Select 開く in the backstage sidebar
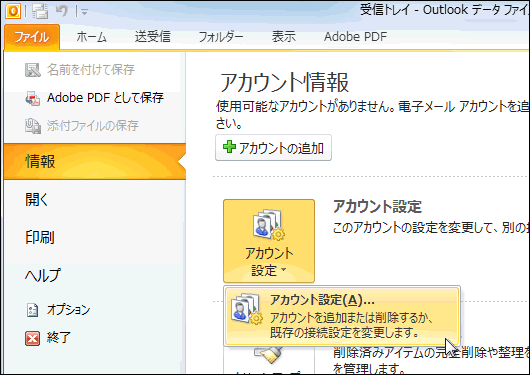530x375 pixels. tap(37, 200)
